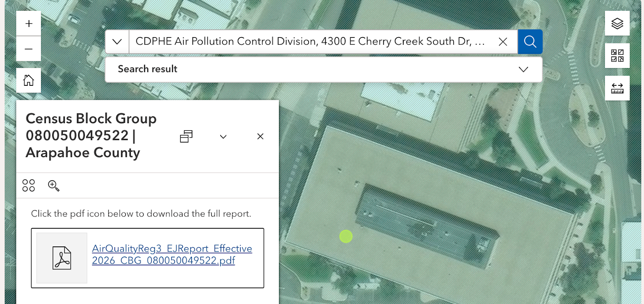
Task: Clear the search text
Action: tap(503, 41)
